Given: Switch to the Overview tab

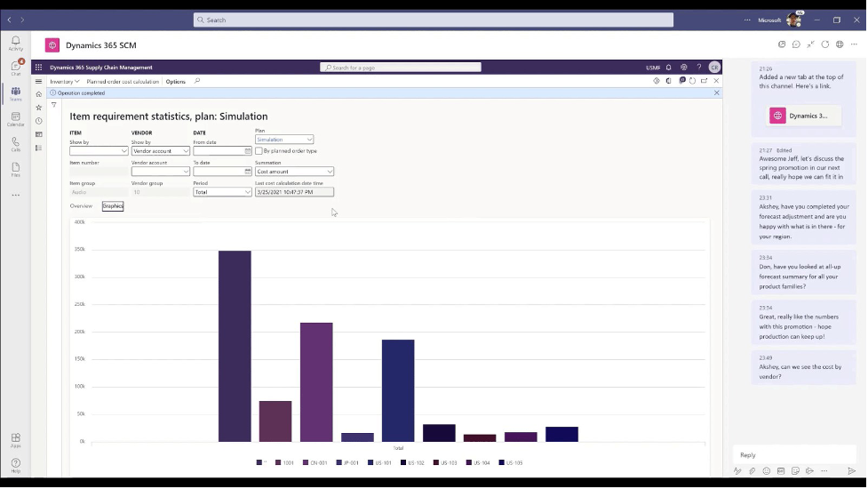Looking at the screenshot, I should (x=81, y=206).
